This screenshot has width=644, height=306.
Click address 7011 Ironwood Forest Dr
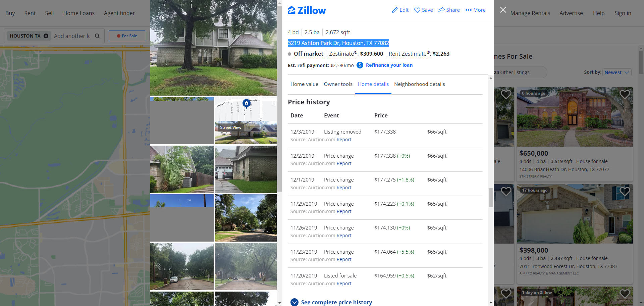[x=568, y=266]
